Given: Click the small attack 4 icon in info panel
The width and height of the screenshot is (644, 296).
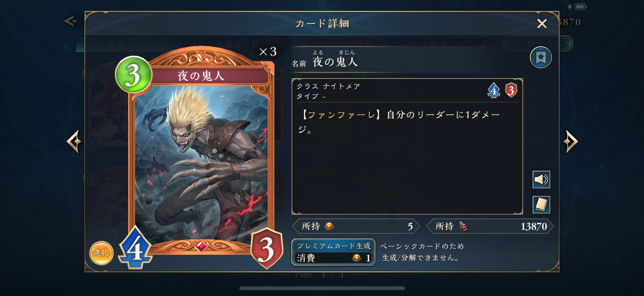Looking at the screenshot, I should point(493,90).
